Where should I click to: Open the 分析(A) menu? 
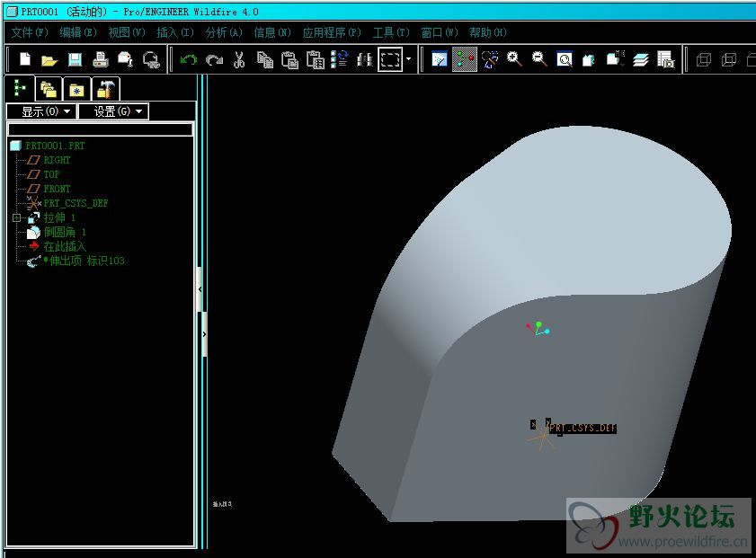pos(224,32)
